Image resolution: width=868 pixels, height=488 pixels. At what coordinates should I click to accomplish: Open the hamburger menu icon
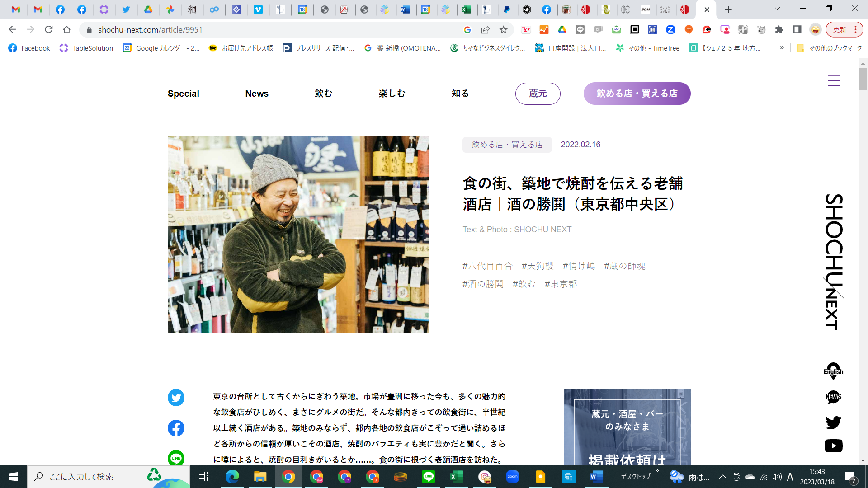834,80
